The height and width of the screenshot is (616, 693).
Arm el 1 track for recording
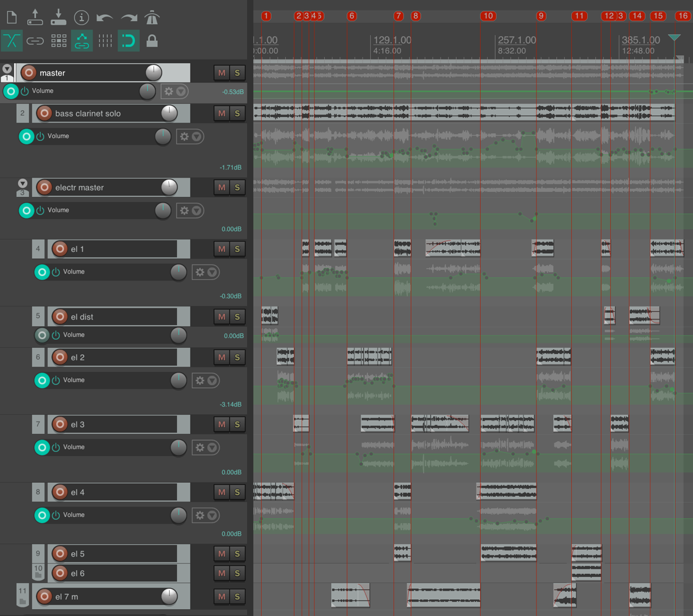click(x=59, y=249)
